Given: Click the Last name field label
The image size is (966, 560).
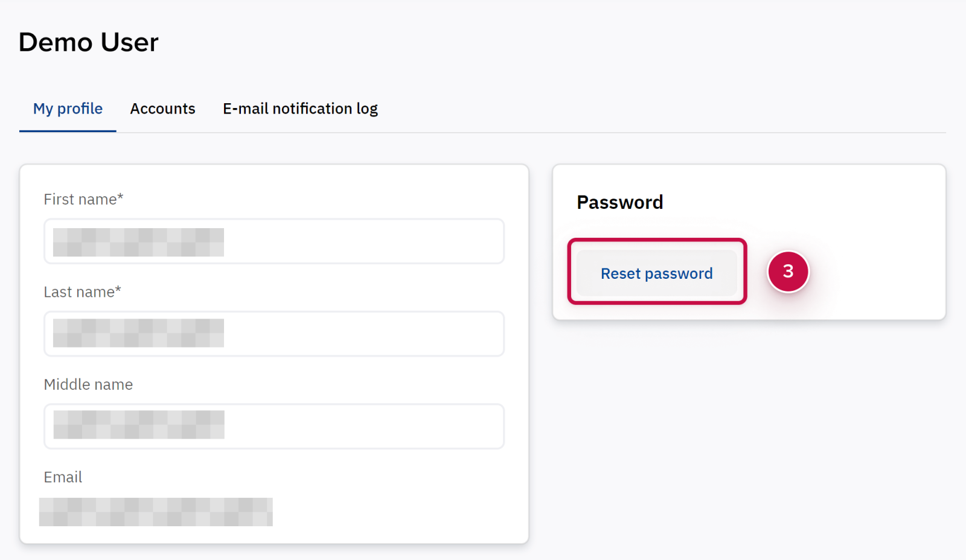Looking at the screenshot, I should (78, 292).
